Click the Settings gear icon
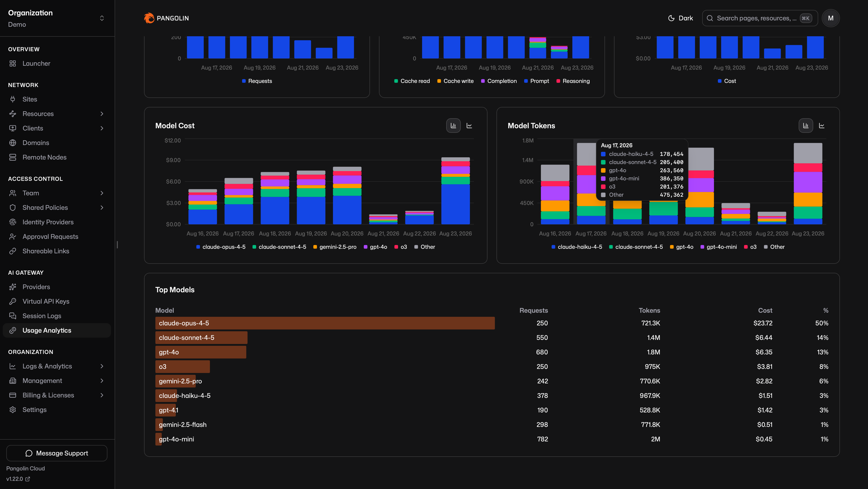The image size is (868, 489). pyautogui.click(x=13, y=409)
